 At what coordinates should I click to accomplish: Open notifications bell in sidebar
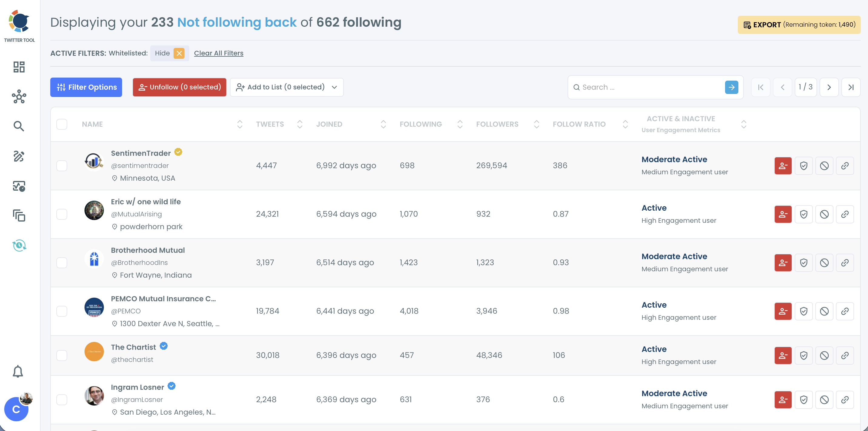click(18, 371)
